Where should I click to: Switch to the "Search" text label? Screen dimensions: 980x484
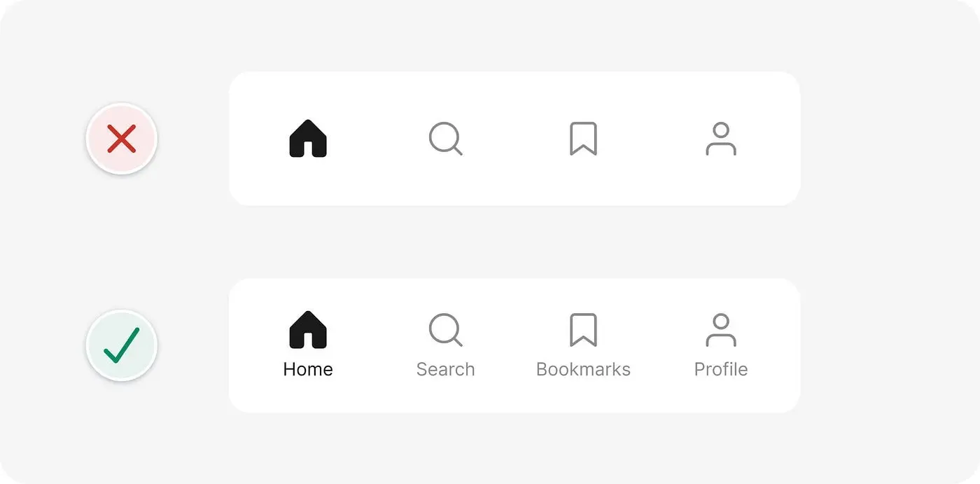click(446, 369)
